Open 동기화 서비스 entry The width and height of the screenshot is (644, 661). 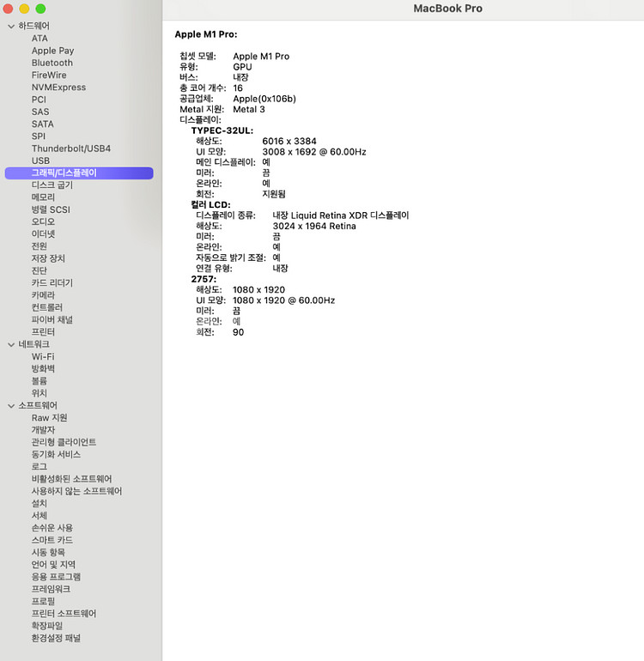56,454
